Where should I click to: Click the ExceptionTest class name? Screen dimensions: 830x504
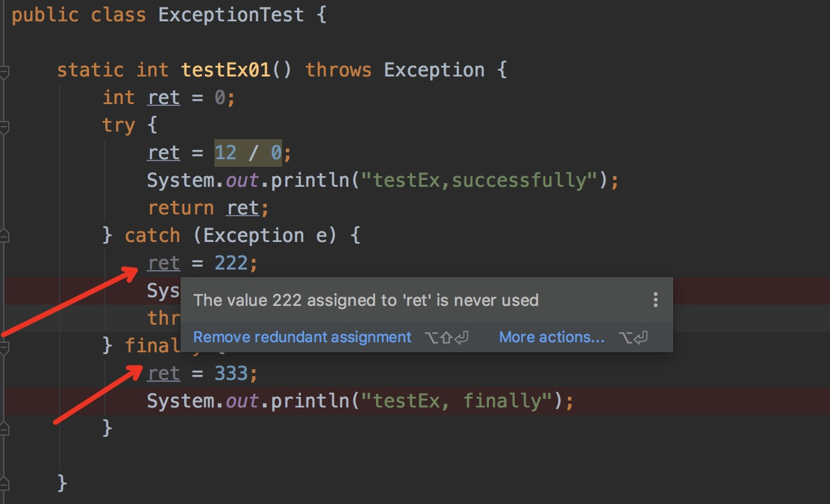(x=231, y=14)
